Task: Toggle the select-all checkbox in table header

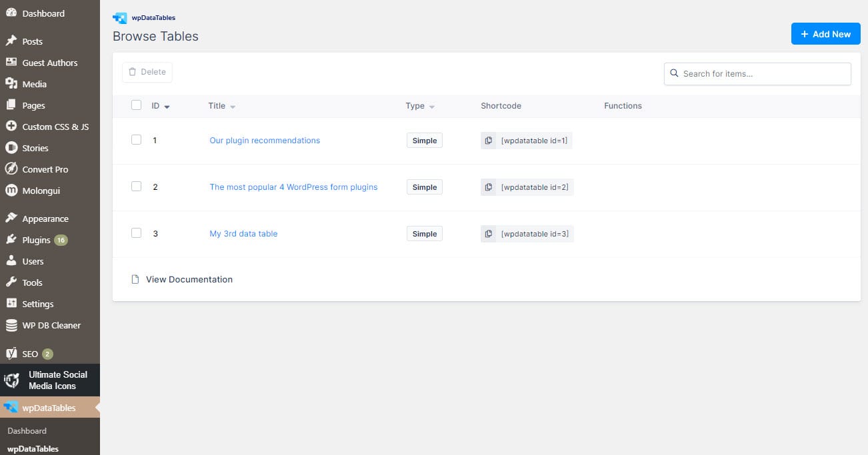Action: [137, 105]
